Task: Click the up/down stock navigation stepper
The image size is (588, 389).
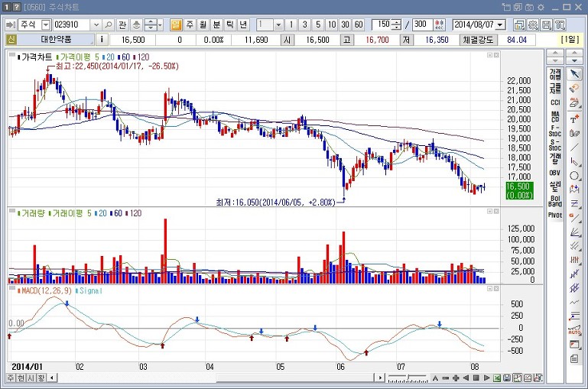Action: pos(151,24)
